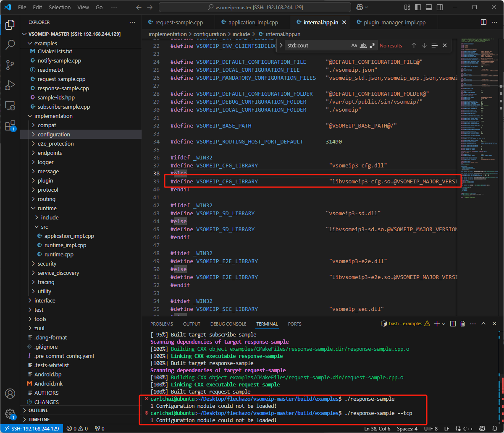Viewport: 504px width, 433px height.
Task: Go to next match in find widget
Action: click(424, 45)
